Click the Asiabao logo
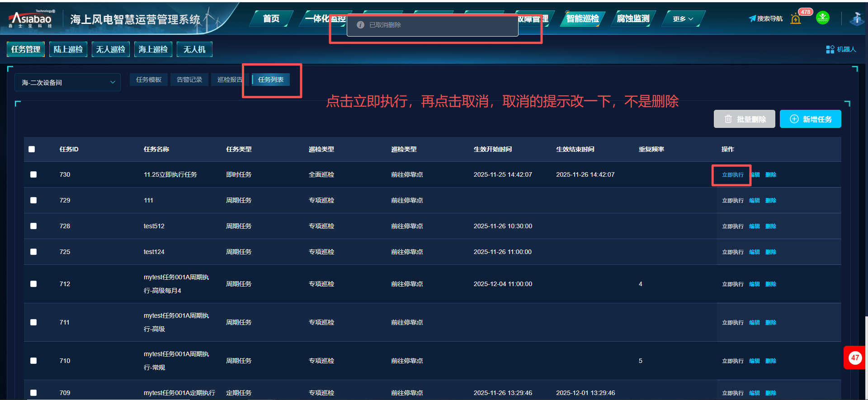This screenshot has width=868, height=400. tap(31, 19)
